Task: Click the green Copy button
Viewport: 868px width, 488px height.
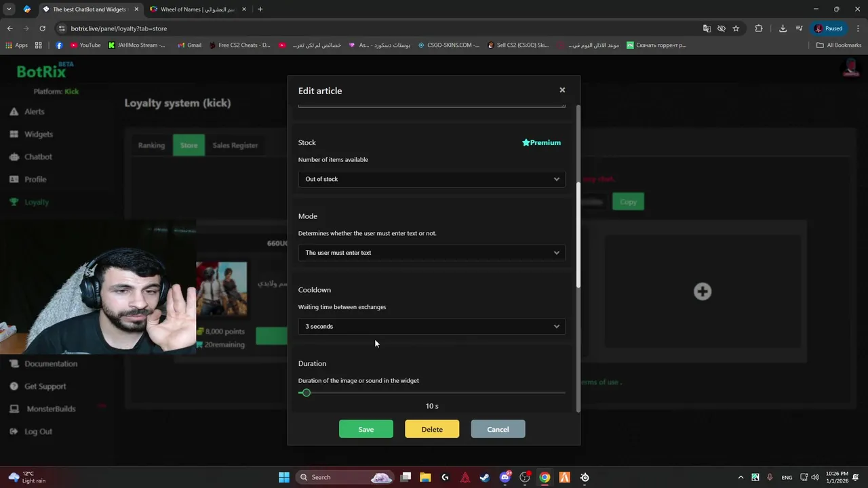Action: (x=628, y=202)
